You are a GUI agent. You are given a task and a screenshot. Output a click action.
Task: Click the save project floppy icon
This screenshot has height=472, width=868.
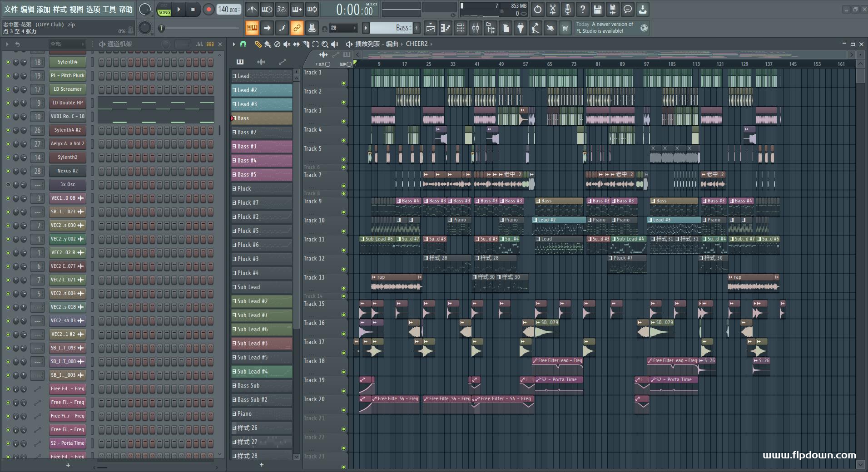(598, 9)
